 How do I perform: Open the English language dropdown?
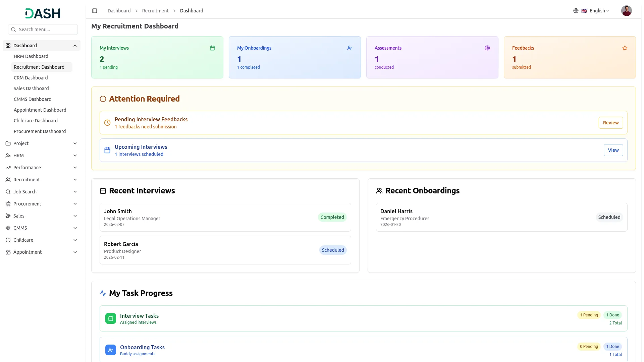click(x=599, y=11)
